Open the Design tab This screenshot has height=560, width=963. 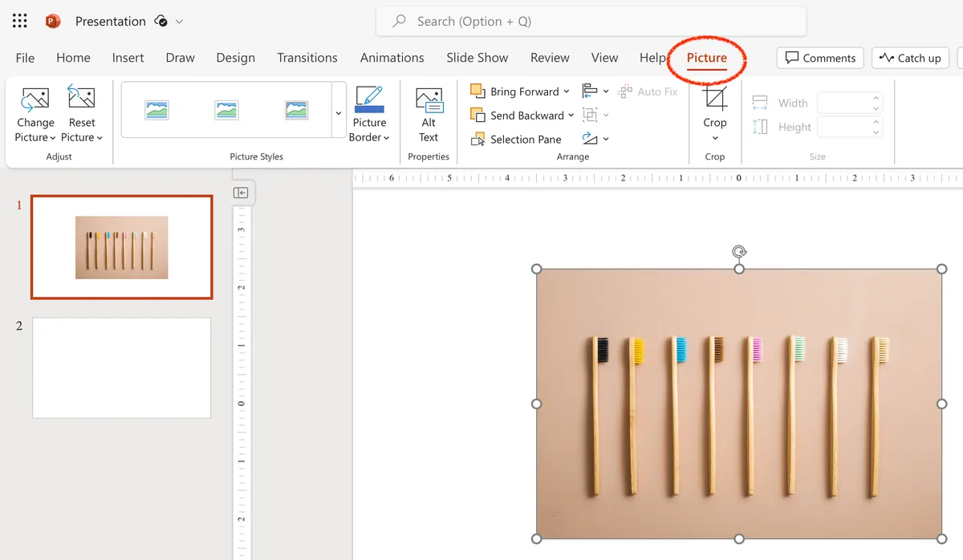pyautogui.click(x=236, y=58)
